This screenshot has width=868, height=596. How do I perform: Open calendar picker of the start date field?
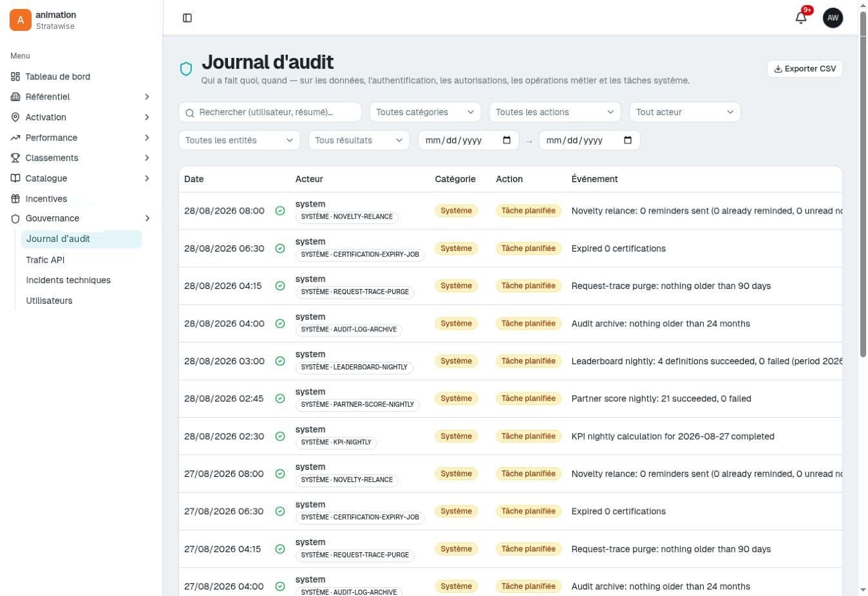click(x=507, y=140)
